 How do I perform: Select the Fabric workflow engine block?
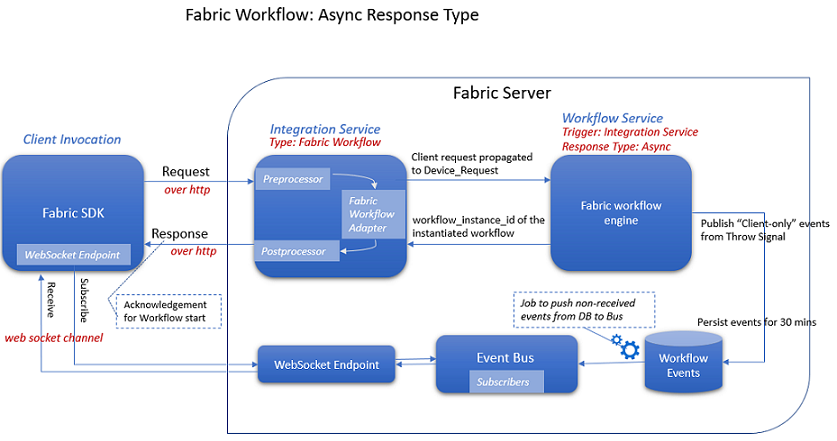coord(620,212)
